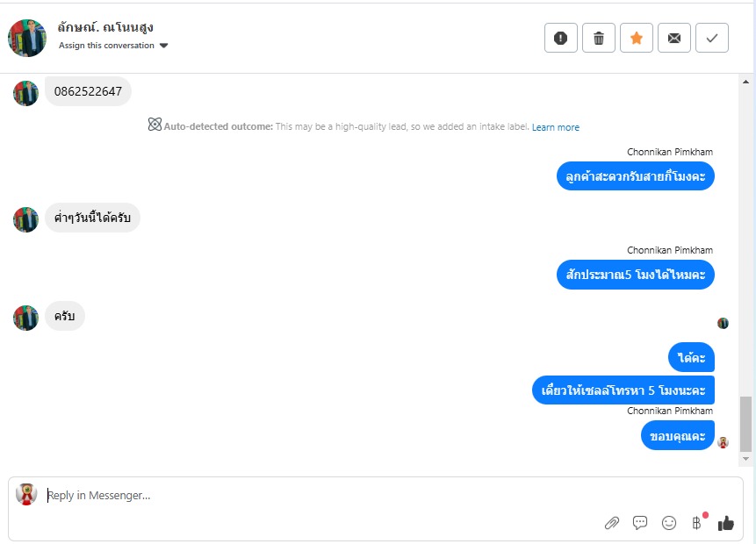Screen dimensions: 756x544
Task: Click the page avatar beside reply box
Action: (x=26, y=494)
